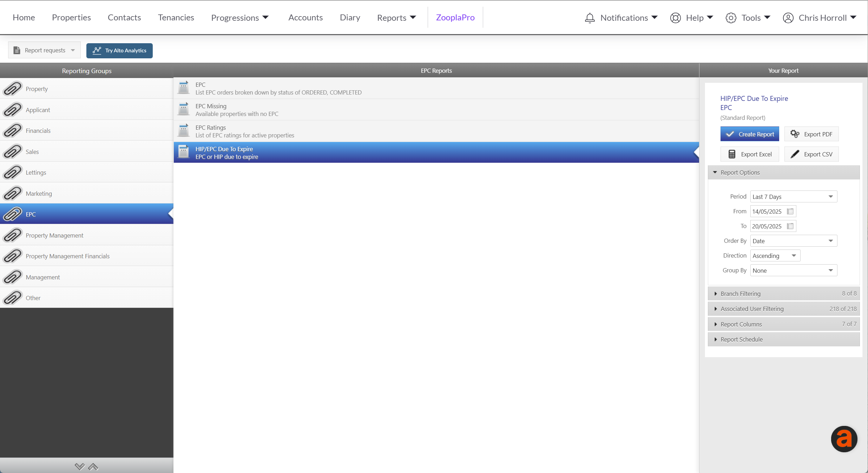The width and height of the screenshot is (868, 473).
Task: Click the Create Report button
Action: [x=749, y=134]
